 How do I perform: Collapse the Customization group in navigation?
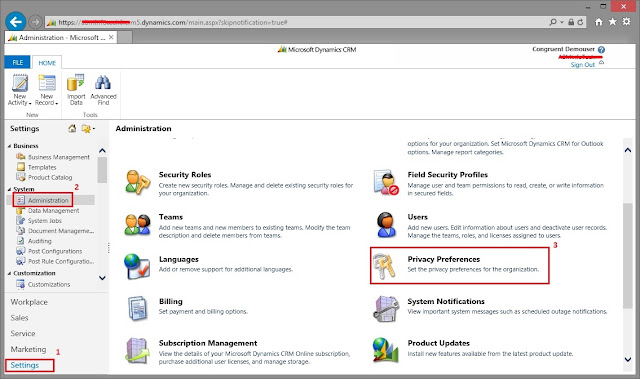[9, 273]
